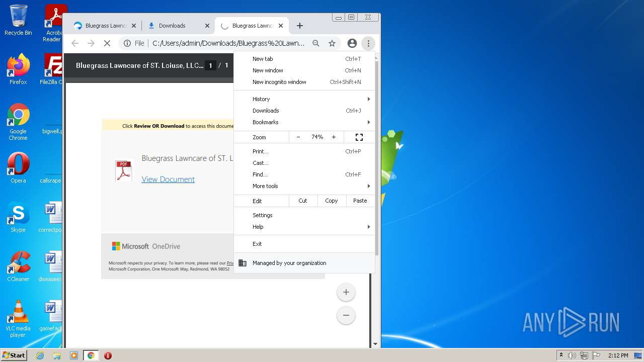This screenshot has height=362, width=644.
Task: Open the Chrome three-dot menu button
Action: 368,43
